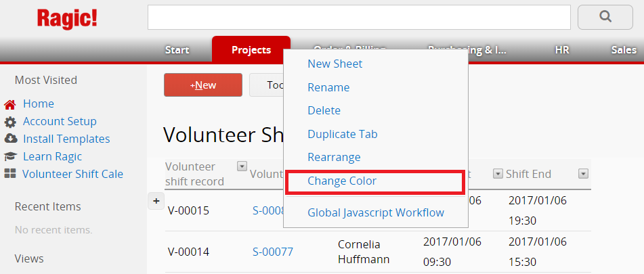Click the magnifier search button
Viewport: 644px width, 274px height.
click(605, 17)
